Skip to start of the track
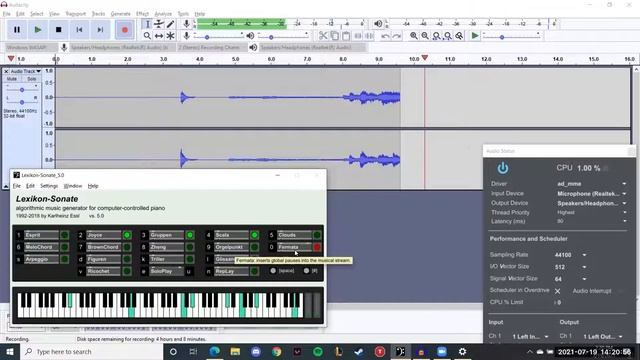Screen dimensions: 640x360 tap(79, 30)
